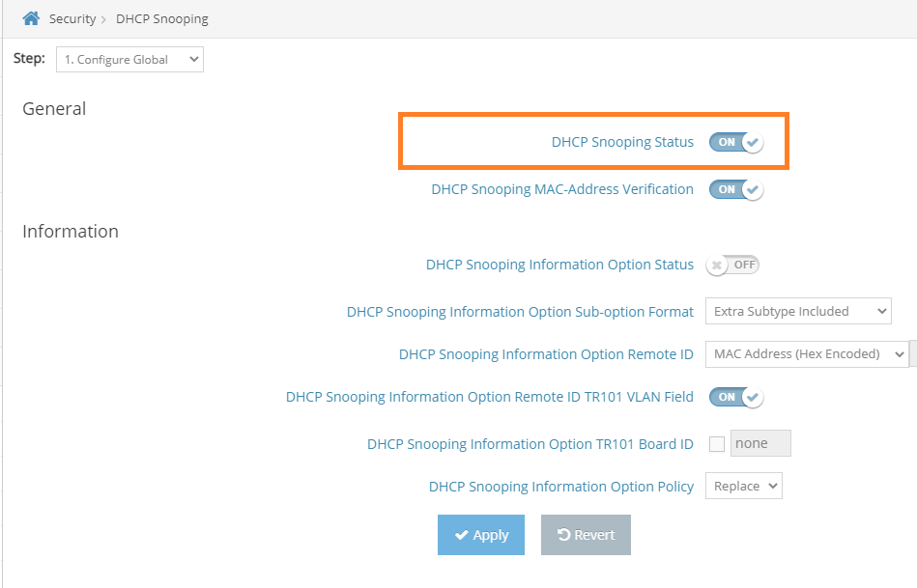Click the Revert button
Image resolution: width=917 pixels, height=588 pixels.
tap(586, 535)
